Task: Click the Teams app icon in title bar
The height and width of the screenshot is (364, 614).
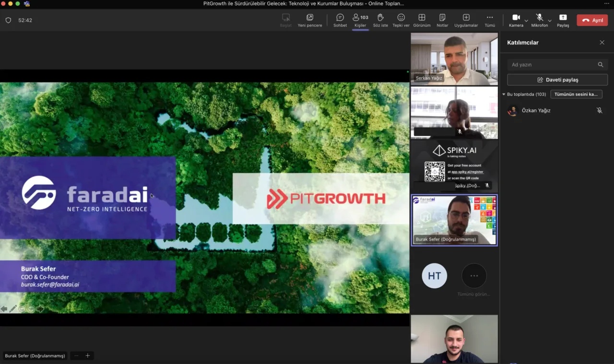Action: [x=27, y=3]
